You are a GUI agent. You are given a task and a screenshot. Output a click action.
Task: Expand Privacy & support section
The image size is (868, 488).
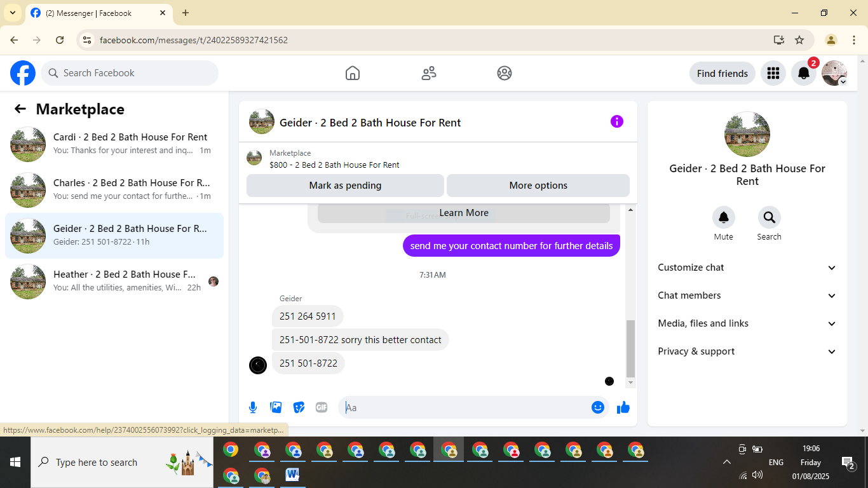point(747,351)
